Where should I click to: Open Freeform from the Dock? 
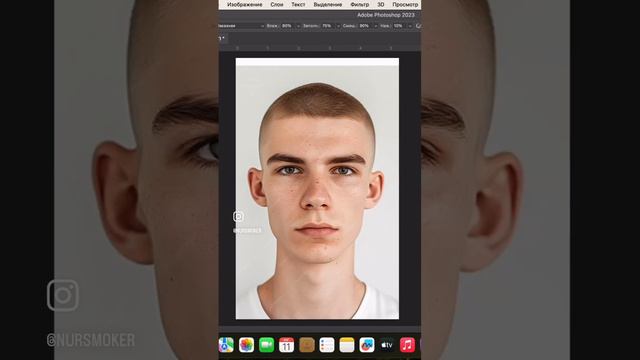[x=367, y=345]
